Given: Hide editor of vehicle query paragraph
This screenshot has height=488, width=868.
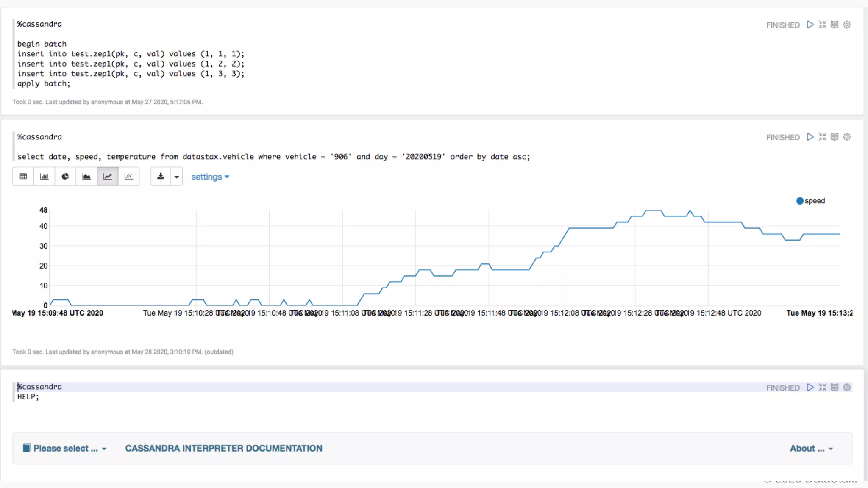Looking at the screenshot, I should pos(822,137).
